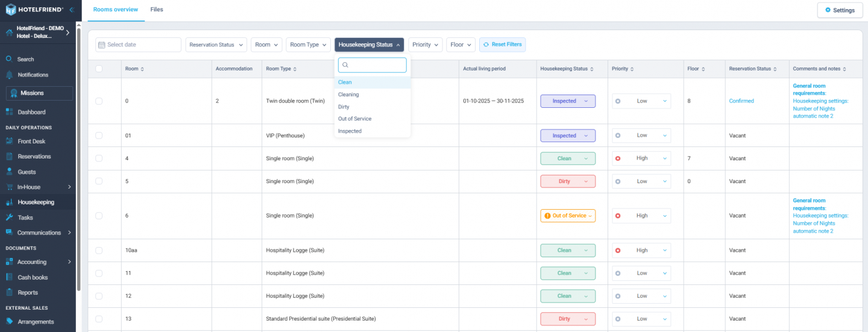Click the calendar icon in Select date field
The height and width of the screenshot is (332, 868).
[102, 45]
